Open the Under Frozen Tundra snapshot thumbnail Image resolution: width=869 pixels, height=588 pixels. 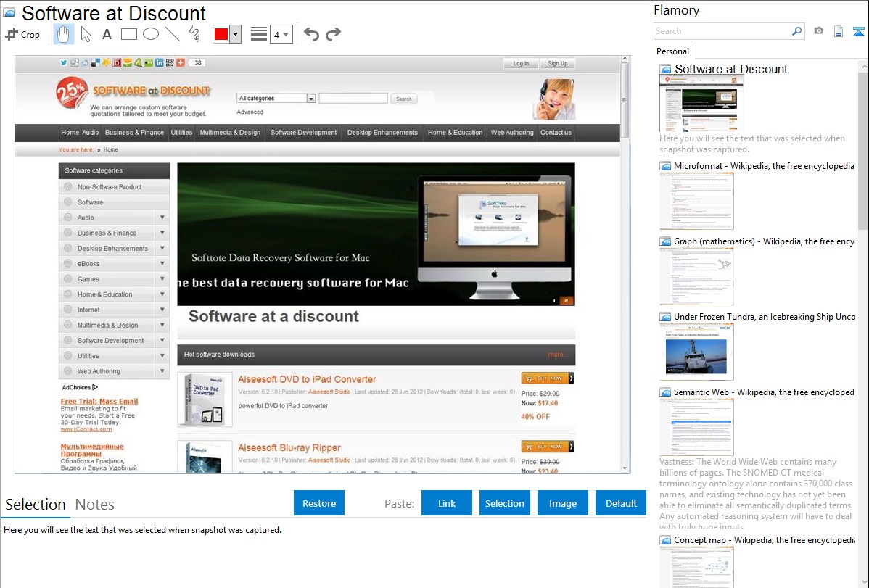point(696,352)
